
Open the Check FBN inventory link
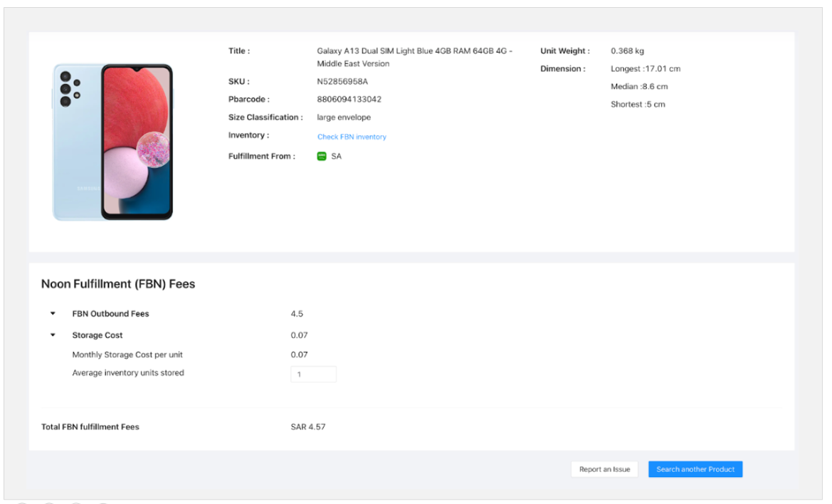tap(352, 137)
